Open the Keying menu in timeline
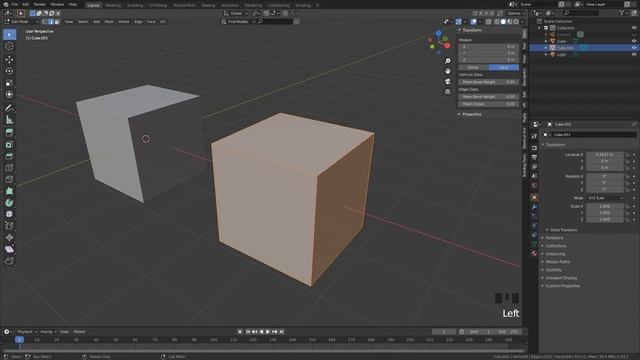 click(x=48, y=332)
